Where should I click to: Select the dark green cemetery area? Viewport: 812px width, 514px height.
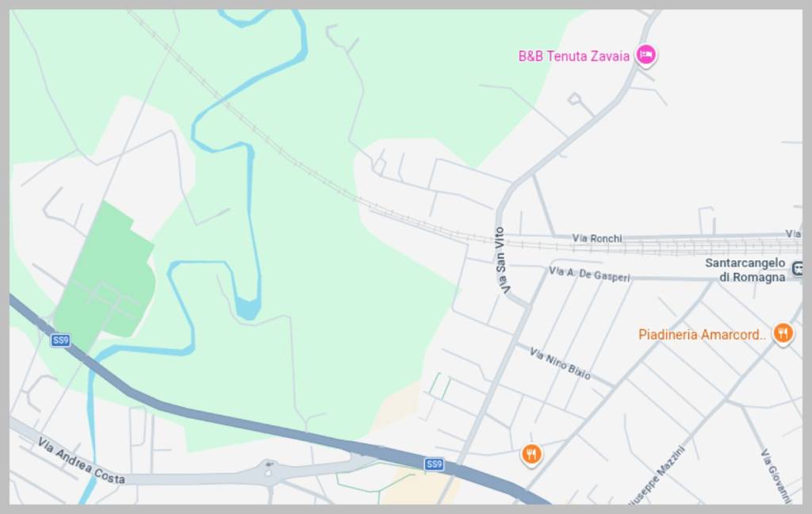[105, 272]
